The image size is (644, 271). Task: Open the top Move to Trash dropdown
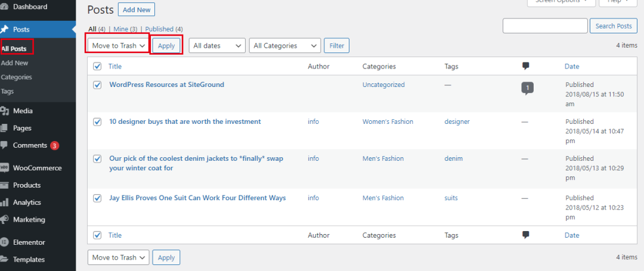[119, 45]
